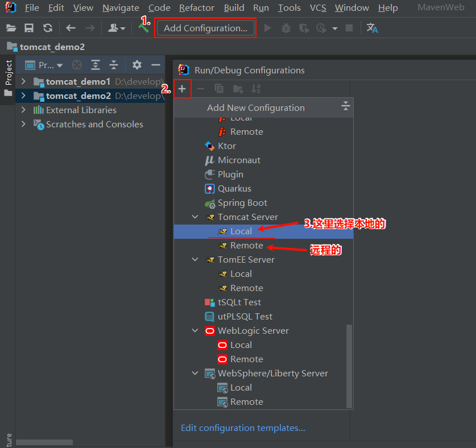
Task: Open Project panel settings gear
Action: [137, 65]
